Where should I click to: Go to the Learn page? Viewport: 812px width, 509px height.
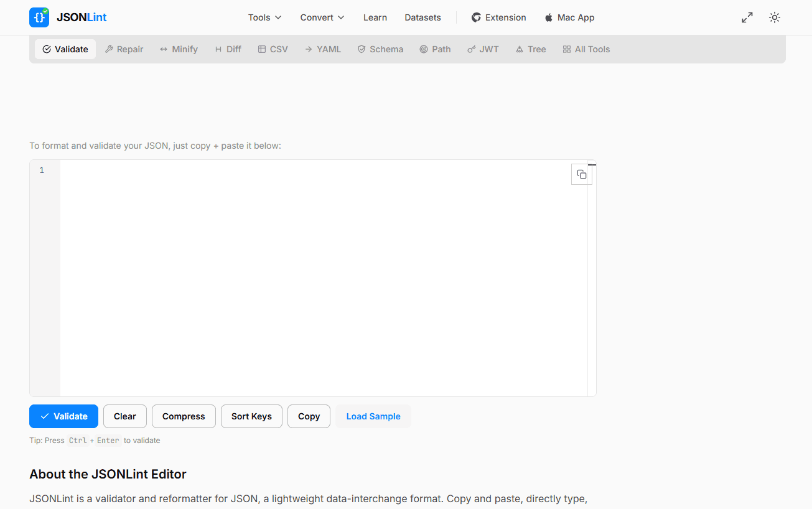(x=375, y=17)
